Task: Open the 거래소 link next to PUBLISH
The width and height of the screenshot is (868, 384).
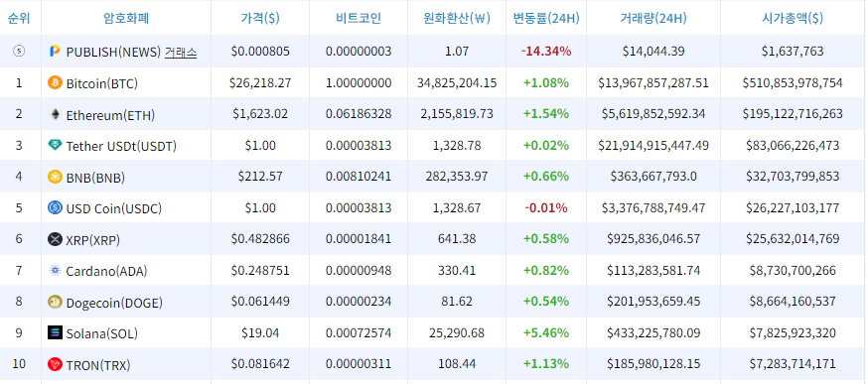Action: click(181, 52)
